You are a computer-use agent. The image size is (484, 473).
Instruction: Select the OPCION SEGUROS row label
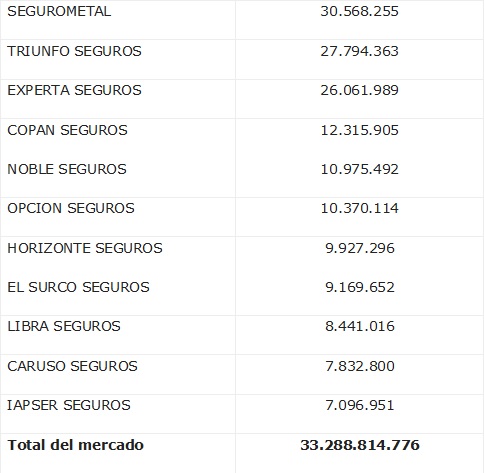tap(71, 208)
